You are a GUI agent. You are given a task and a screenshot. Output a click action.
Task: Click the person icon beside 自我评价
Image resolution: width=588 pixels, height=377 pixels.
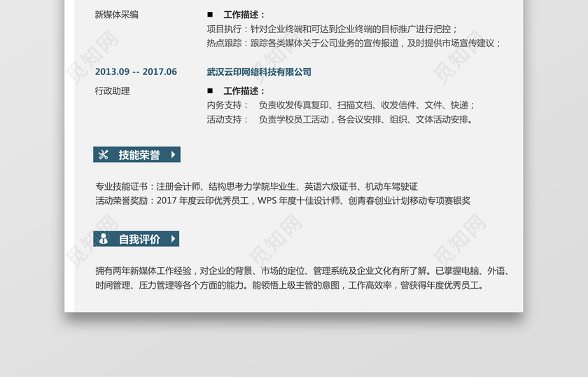click(104, 239)
